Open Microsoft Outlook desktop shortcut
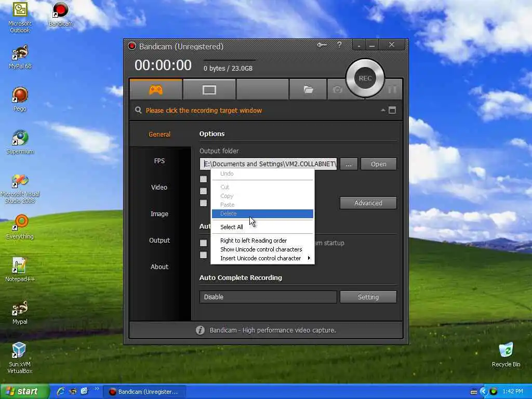 [20, 17]
